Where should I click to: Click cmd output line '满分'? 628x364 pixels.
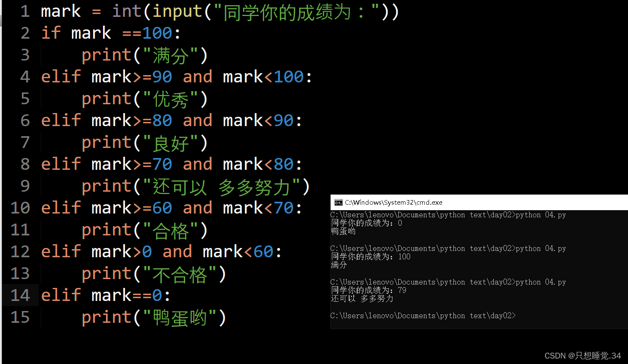pos(339,265)
